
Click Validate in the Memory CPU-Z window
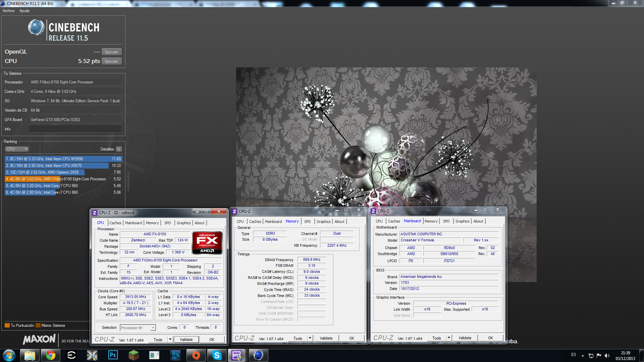click(x=326, y=338)
